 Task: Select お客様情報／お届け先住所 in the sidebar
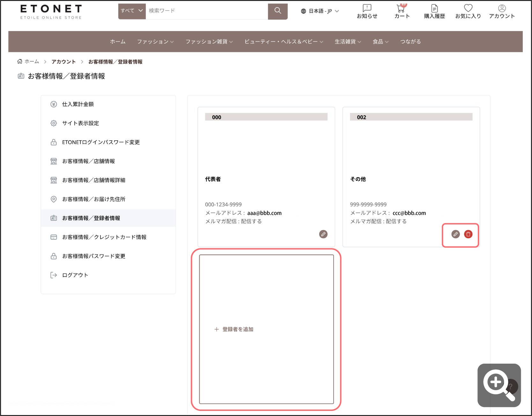(108, 199)
